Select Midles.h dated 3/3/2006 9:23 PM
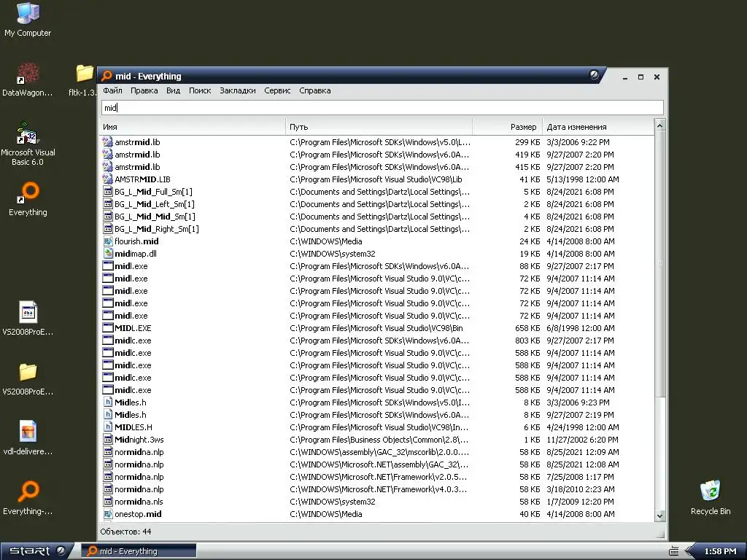The image size is (747, 560). pos(131,402)
